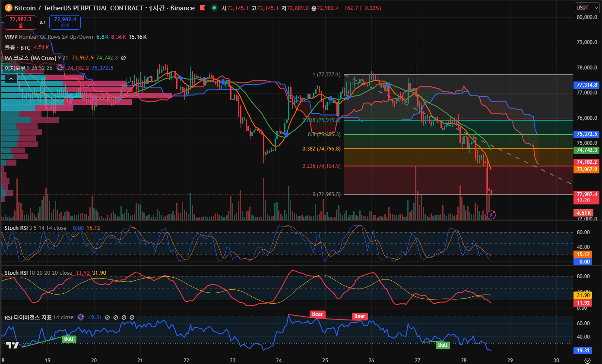Open the TradingView logo link
The width and height of the screenshot is (602, 364).
pos(13,345)
